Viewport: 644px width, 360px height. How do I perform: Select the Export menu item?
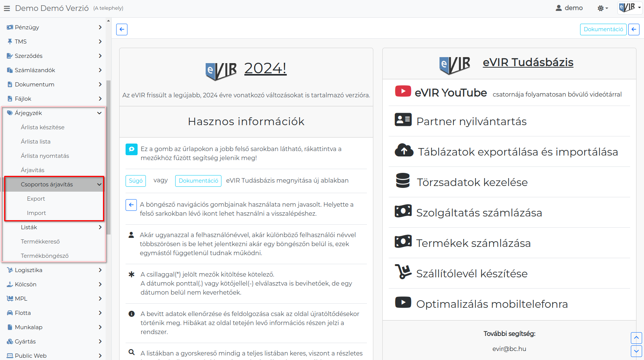pos(36,198)
